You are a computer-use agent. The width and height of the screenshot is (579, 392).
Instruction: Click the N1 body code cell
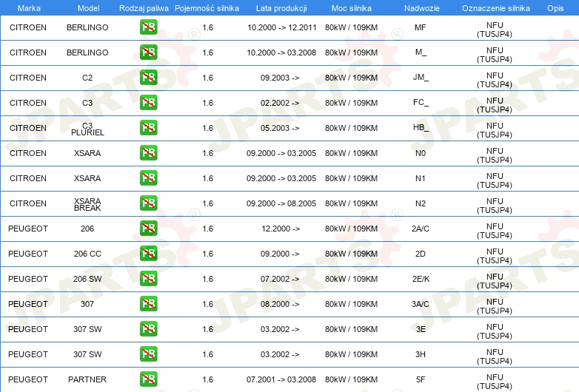[421, 178]
